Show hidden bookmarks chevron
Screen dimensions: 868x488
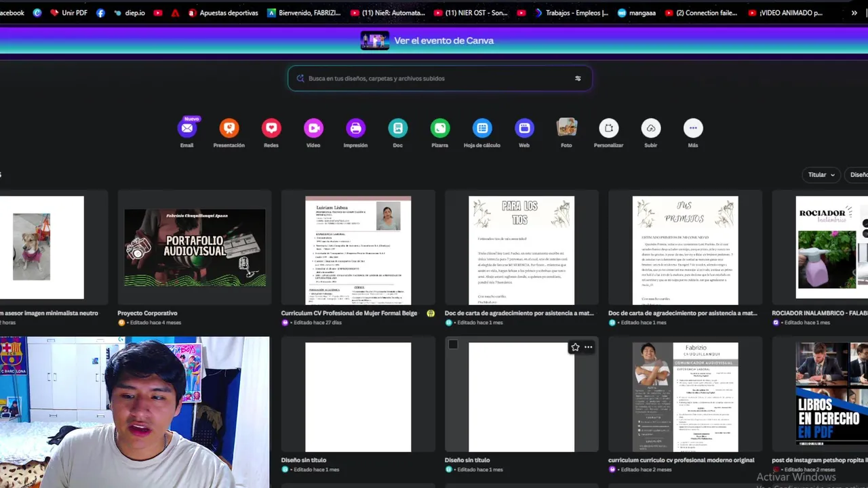[854, 13]
